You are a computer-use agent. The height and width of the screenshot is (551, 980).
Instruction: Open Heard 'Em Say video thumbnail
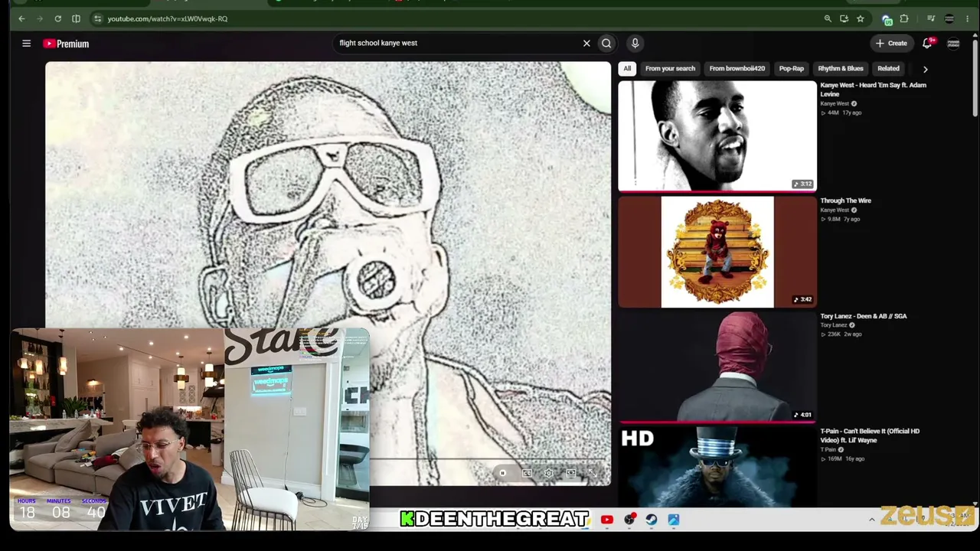pyautogui.click(x=717, y=135)
